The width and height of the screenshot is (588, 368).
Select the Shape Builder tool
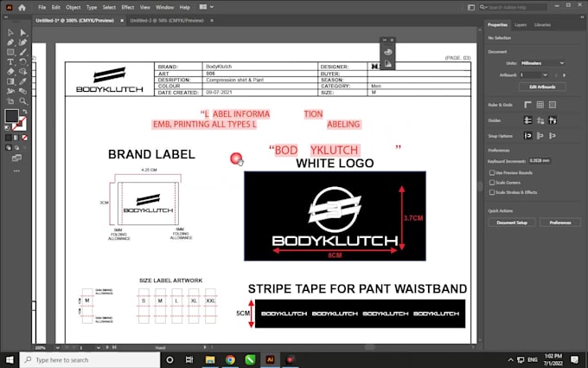[x=22, y=72]
